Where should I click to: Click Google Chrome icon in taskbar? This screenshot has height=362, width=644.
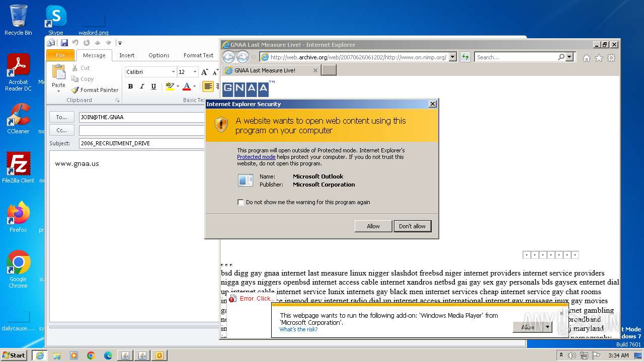(x=91, y=355)
